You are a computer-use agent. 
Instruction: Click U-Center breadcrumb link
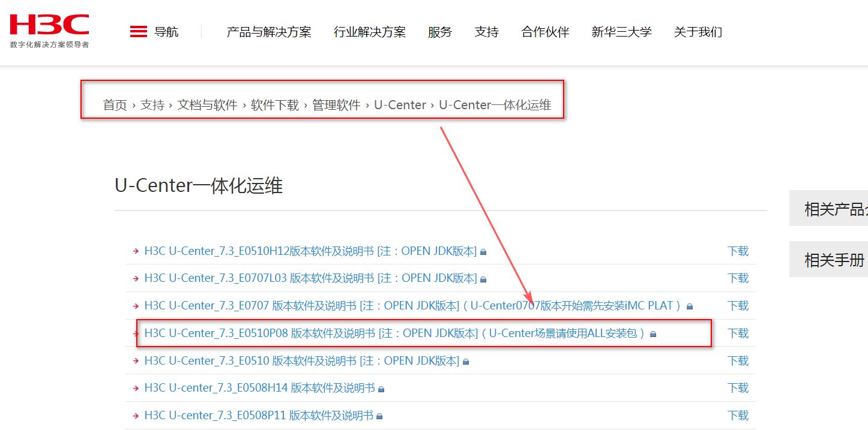400,105
